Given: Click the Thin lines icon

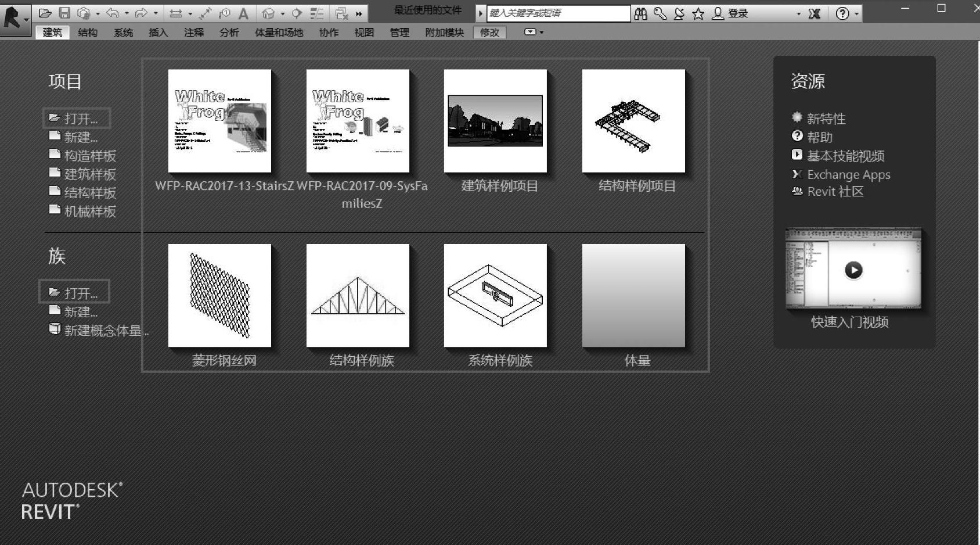Looking at the screenshot, I should click(317, 13).
